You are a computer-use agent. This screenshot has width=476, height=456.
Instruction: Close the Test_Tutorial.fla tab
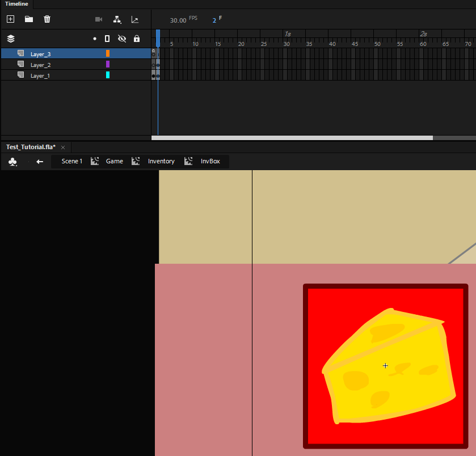[x=63, y=147]
